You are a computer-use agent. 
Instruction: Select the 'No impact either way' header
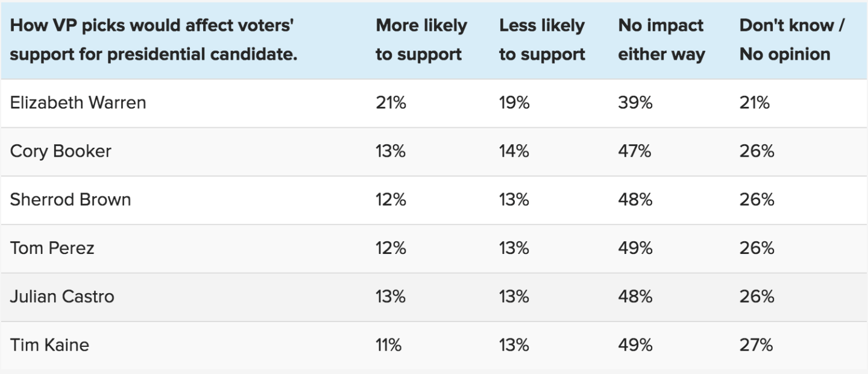(x=661, y=40)
